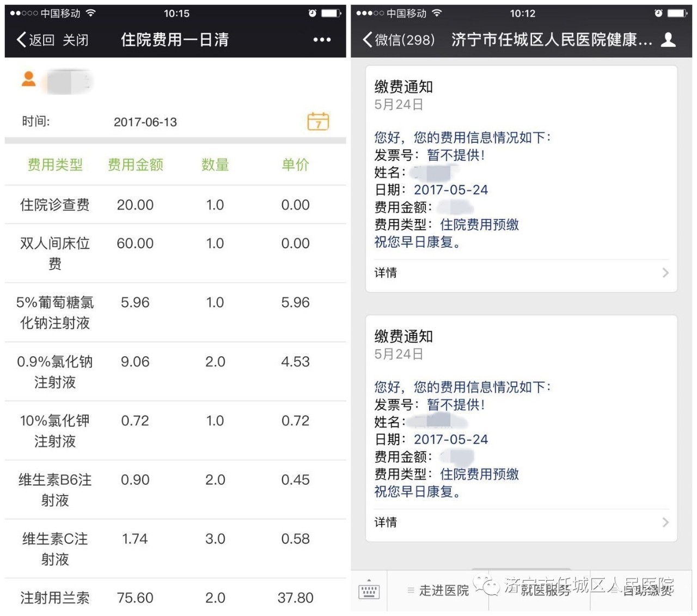Image resolution: width=697 pixels, height=616 pixels.
Task: Open the 自助缴费 menu
Action: (641, 590)
